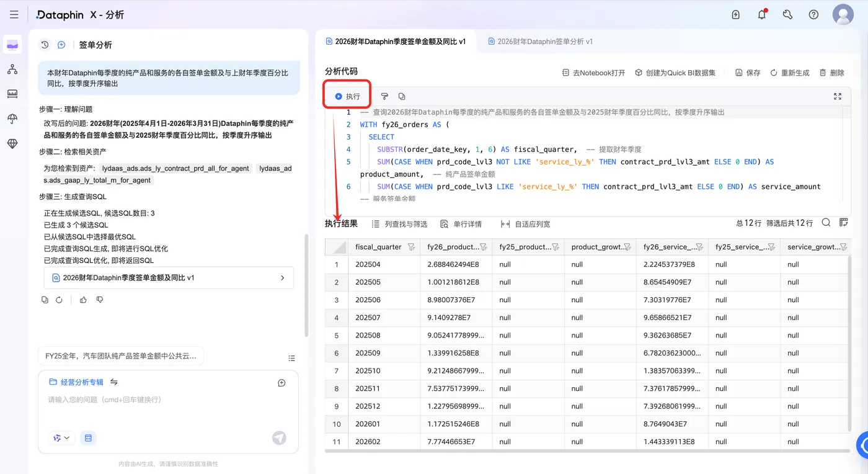The image size is (868, 474).
Task: Place cursor on code line 3 SELECT
Action: [x=381, y=137]
